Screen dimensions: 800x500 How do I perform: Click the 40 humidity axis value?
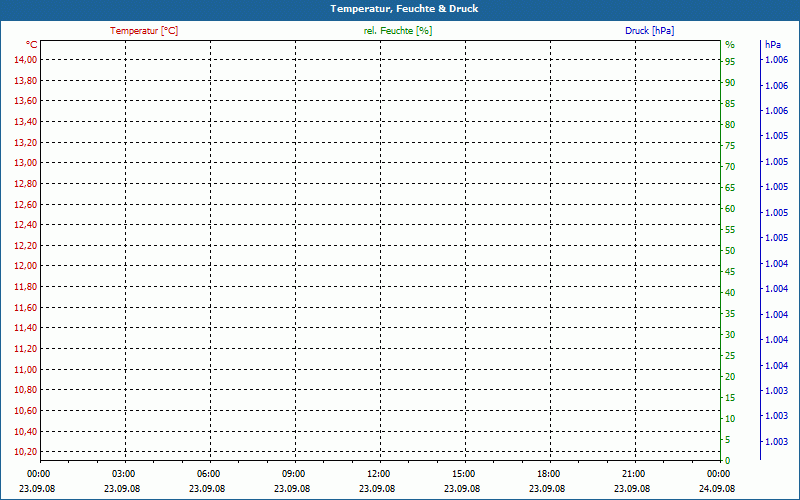tap(730, 293)
